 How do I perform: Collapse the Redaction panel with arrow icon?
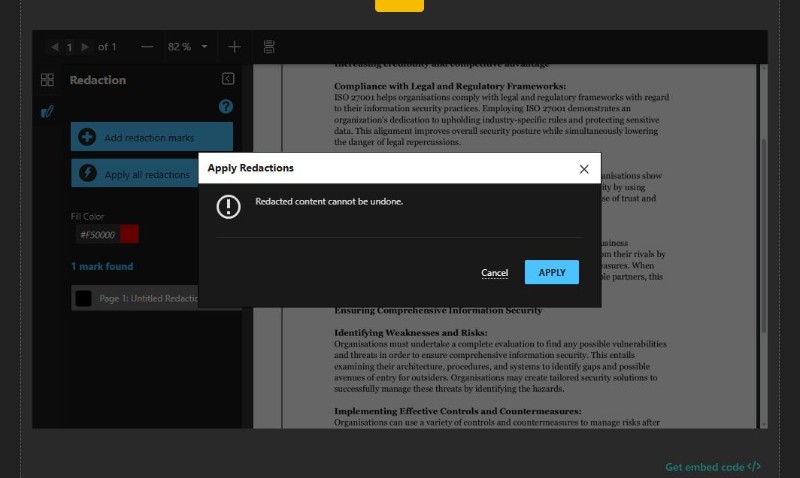(x=227, y=79)
